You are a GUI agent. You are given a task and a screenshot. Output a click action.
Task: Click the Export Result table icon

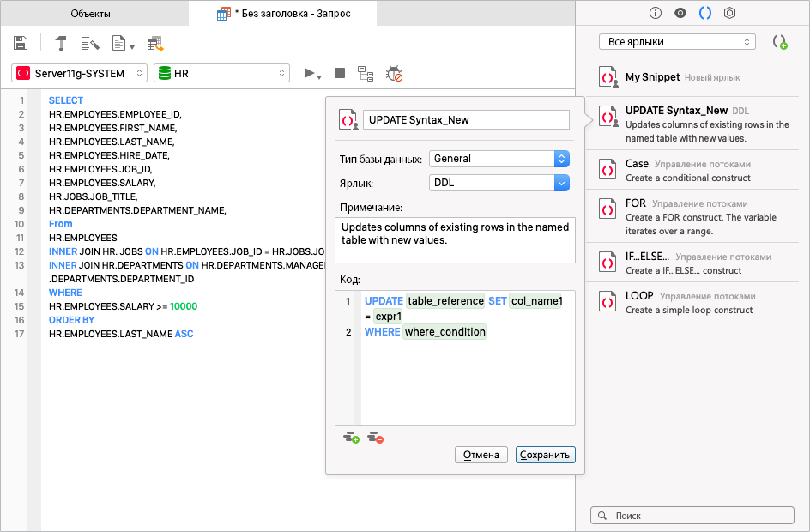coord(155,43)
